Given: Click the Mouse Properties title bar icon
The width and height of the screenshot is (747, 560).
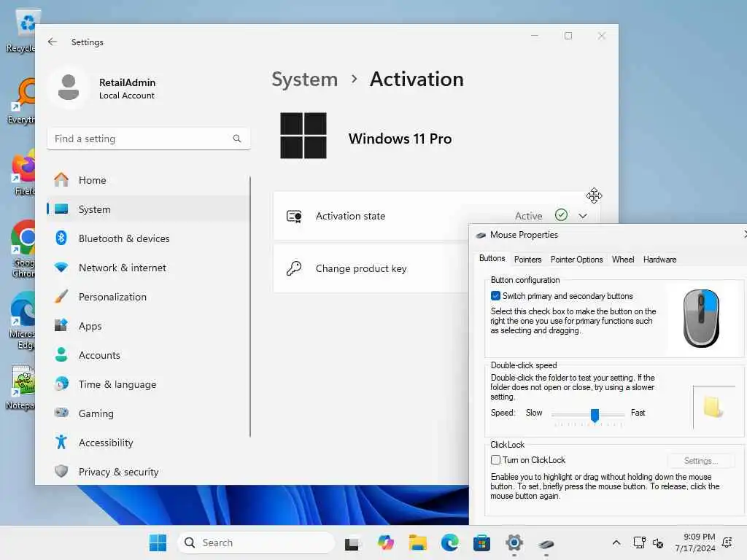Looking at the screenshot, I should tap(481, 236).
